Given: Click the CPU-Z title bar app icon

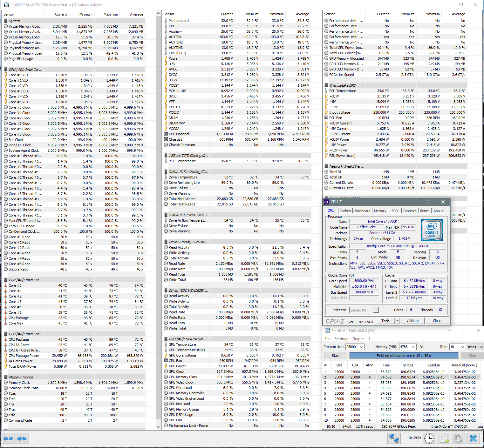Looking at the screenshot, I should point(326,202).
